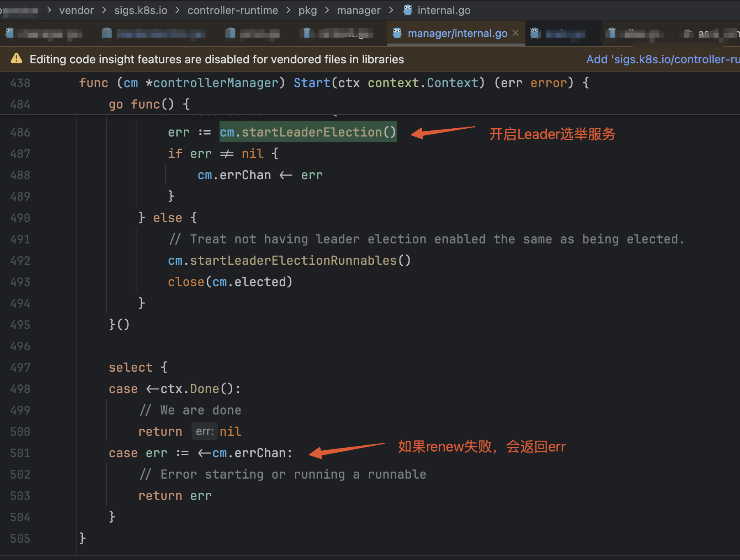Click line number 505 in the gutter

pos(20,539)
